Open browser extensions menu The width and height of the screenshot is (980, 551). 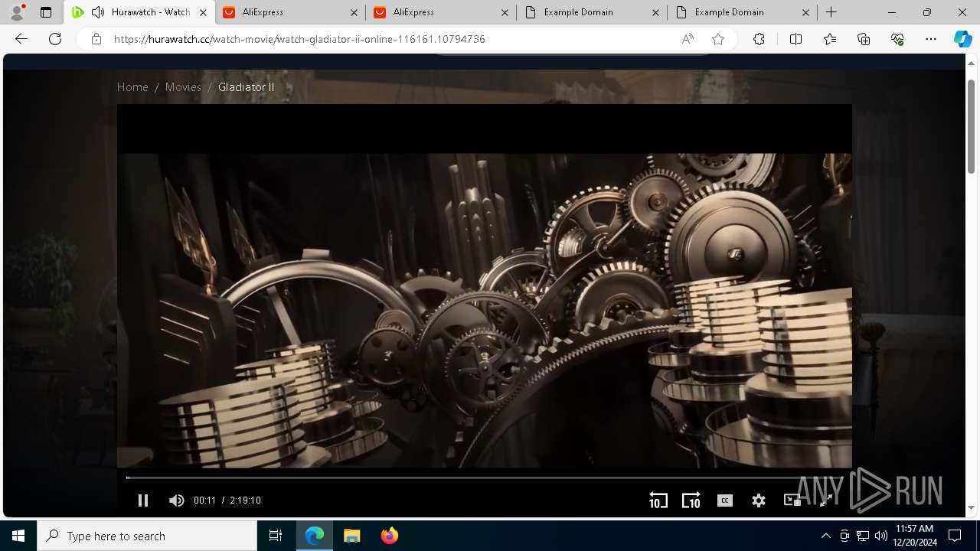(759, 39)
